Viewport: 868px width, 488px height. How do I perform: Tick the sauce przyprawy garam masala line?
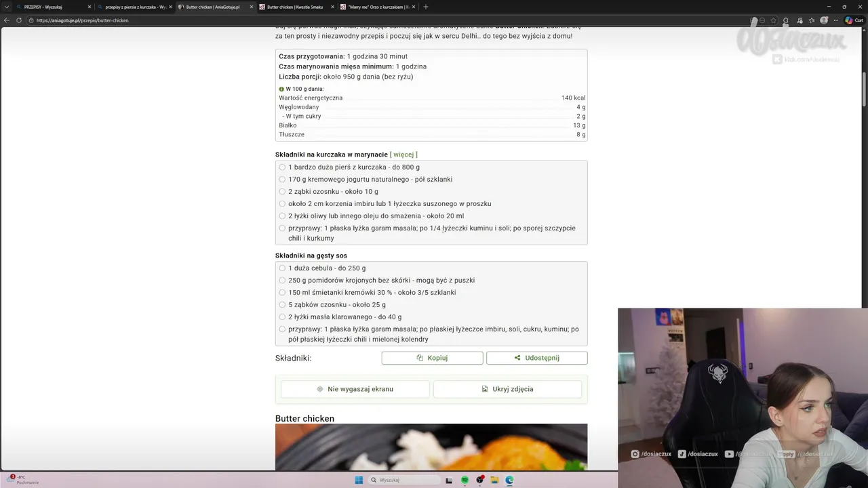point(282,329)
